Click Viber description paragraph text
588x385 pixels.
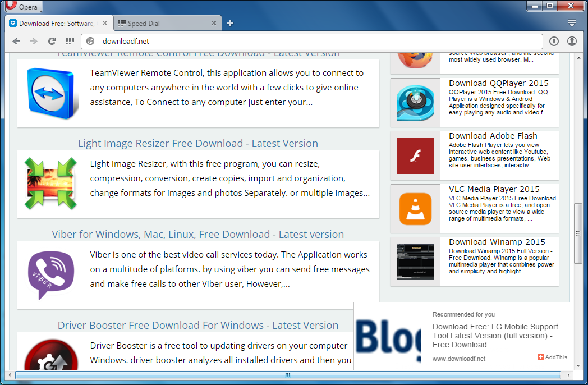229,269
